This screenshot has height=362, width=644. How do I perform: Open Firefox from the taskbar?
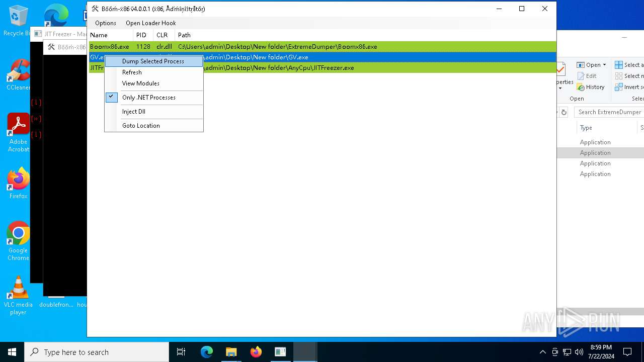tap(256, 352)
